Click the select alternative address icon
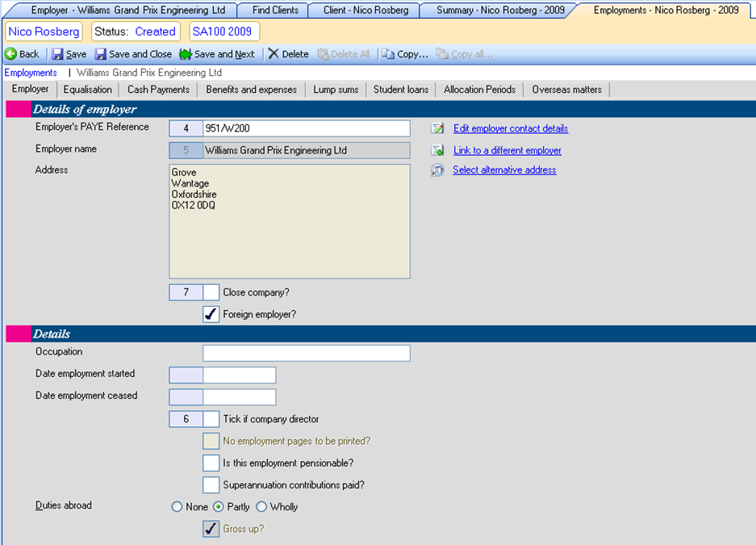 point(437,170)
